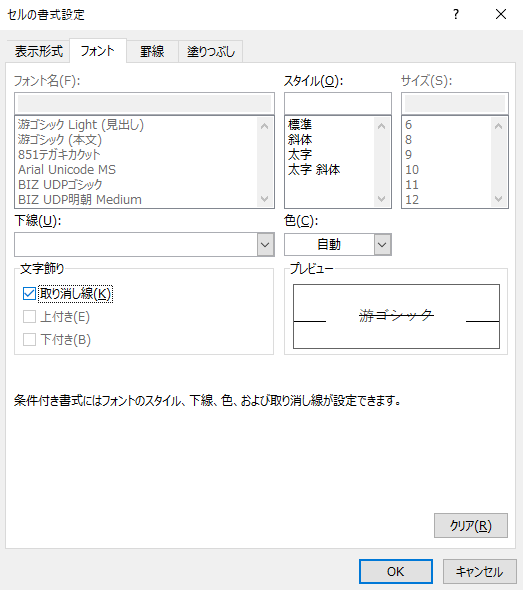Confirm with the OK button
Screen dimensions: 523x590
pos(395,572)
